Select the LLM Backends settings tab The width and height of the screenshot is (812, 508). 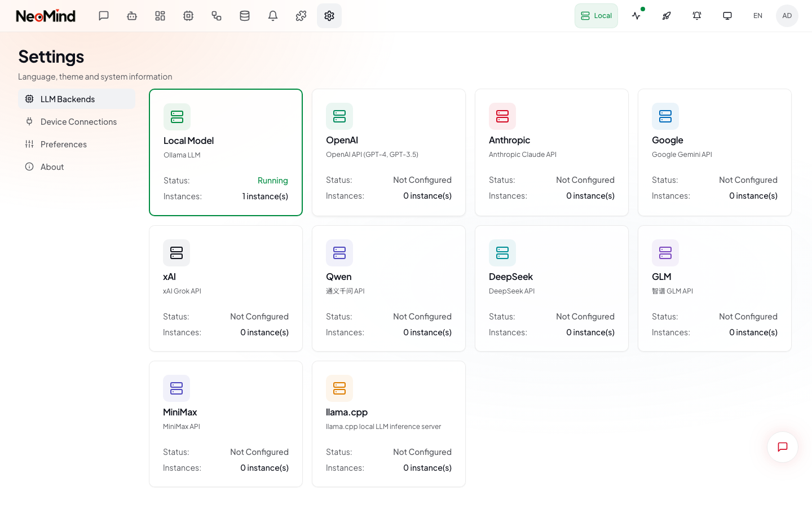pos(77,99)
